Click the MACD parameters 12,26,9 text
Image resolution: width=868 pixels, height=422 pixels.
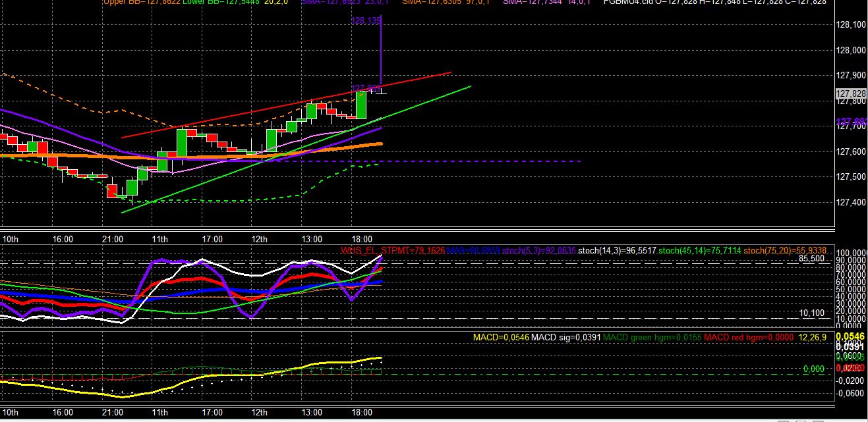(813, 338)
